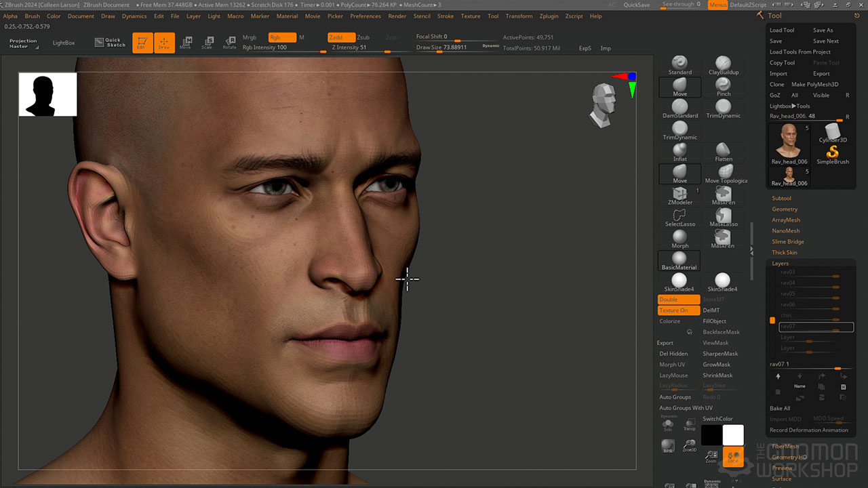Turn off Double-sided display

coord(678,300)
